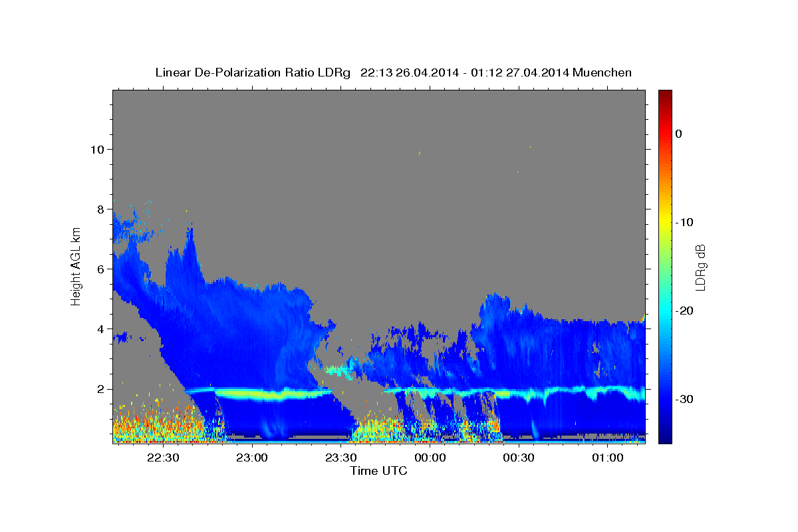Click the 'Time UTC' axis label
Screen dimensions: 798x532
pos(378,471)
